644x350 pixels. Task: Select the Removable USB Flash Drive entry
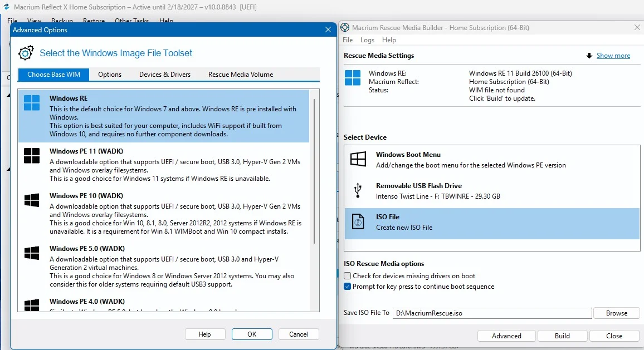492,191
